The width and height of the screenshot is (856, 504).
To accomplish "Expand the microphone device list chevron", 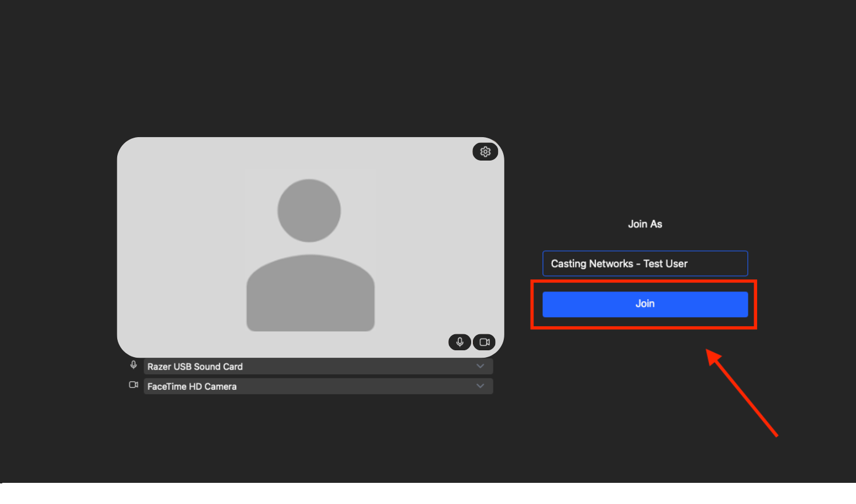I will click(x=480, y=366).
